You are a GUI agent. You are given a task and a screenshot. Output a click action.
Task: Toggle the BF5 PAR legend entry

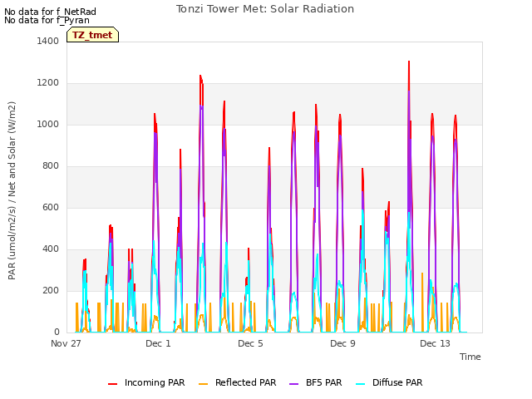tap(315, 382)
